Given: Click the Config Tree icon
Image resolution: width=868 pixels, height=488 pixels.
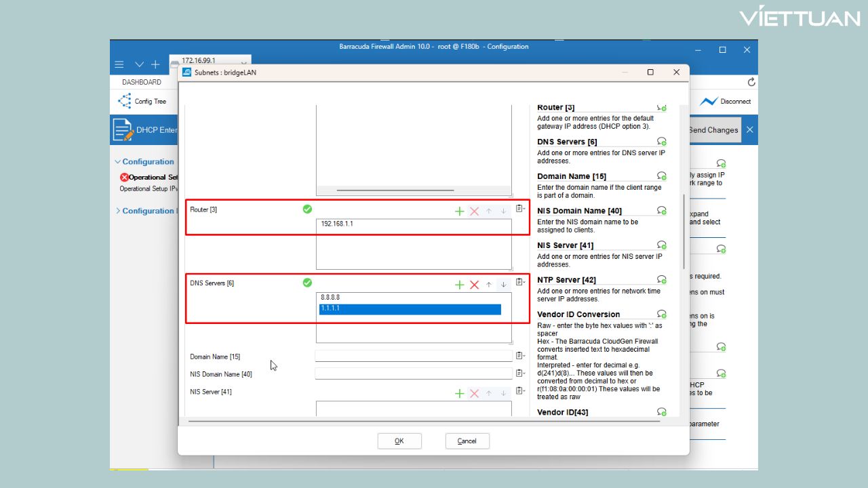Looking at the screenshot, I should 125,102.
